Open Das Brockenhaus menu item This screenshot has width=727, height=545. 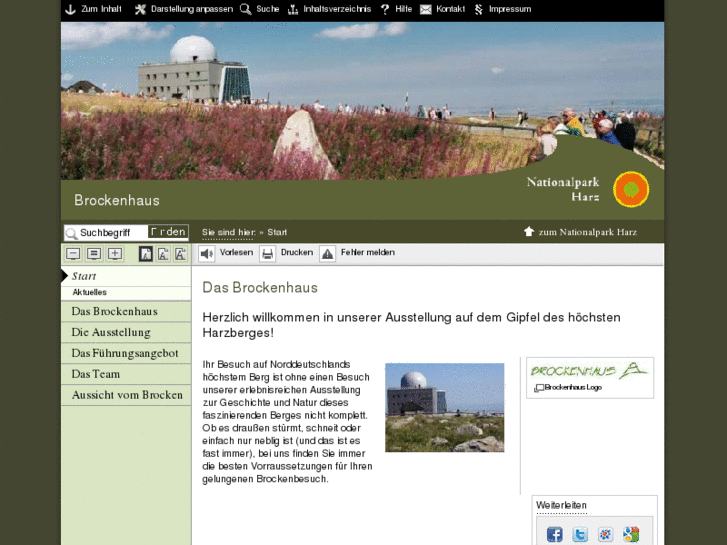pyautogui.click(x=126, y=311)
